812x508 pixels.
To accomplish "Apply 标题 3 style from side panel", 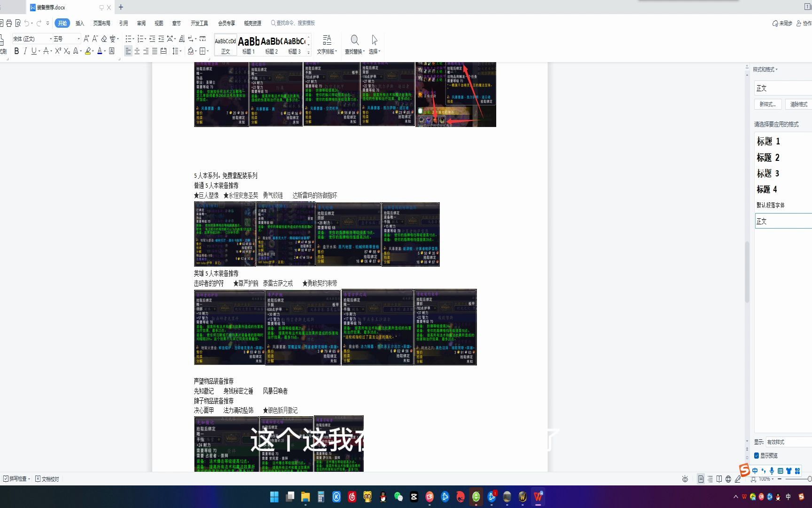I will tap(768, 173).
